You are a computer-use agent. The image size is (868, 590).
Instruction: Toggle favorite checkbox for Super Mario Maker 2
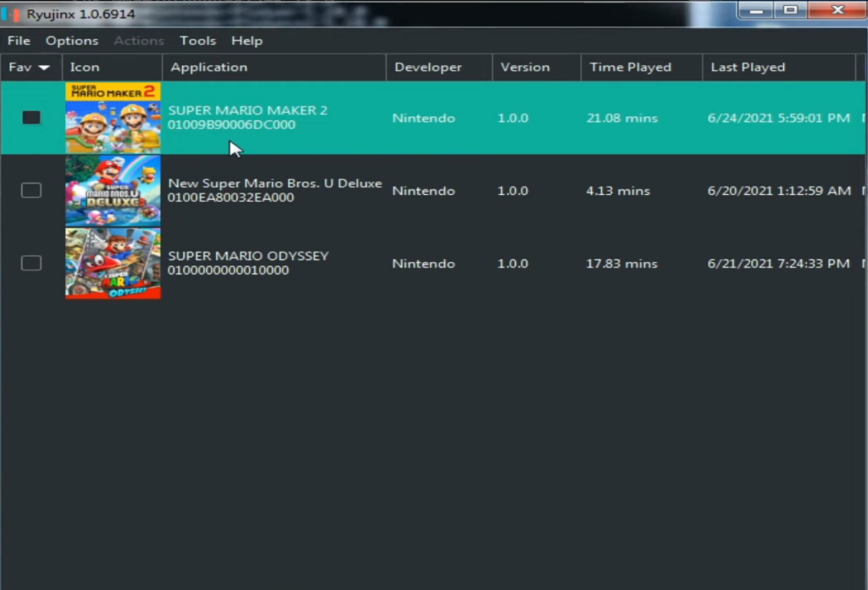[31, 117]
